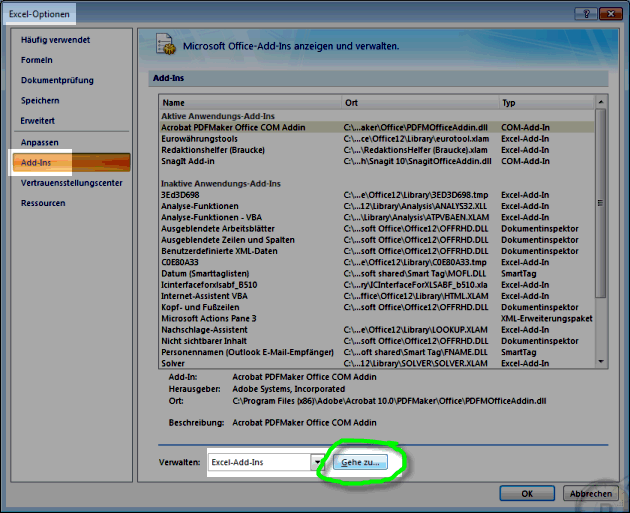Click the Excel-Add-Ins combo box field
The width and height of the screenshot is (630, 513).
[259, 462]
